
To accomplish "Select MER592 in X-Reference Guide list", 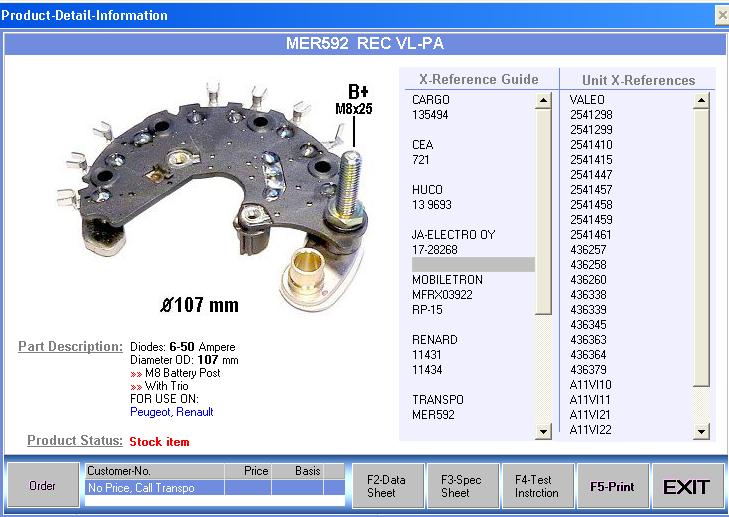I will coord(433,415).
